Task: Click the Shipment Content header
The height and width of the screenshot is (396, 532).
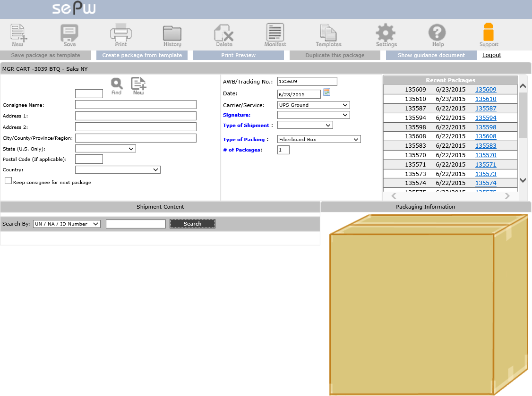Action: tap(160, 207)
